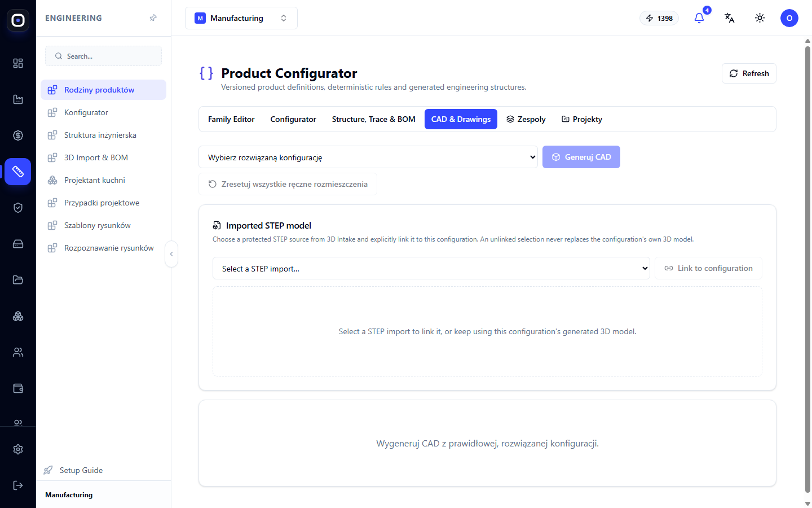Open the dollar finance icon in left rail
The image size is (812, 508).
(18, 135)
